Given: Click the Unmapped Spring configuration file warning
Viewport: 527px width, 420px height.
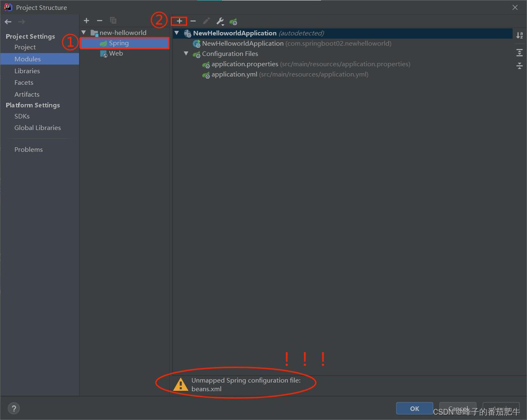Looking at the screenshot, I should [246, 384].
